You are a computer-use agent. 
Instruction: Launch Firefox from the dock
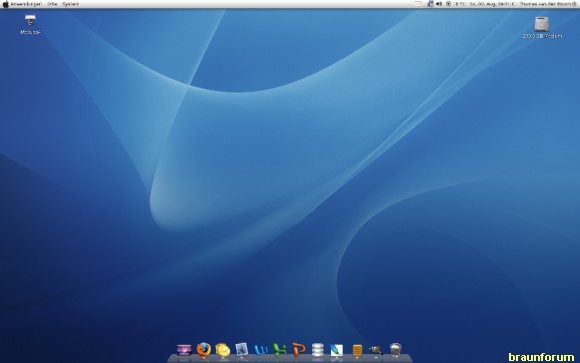point(203,349)
